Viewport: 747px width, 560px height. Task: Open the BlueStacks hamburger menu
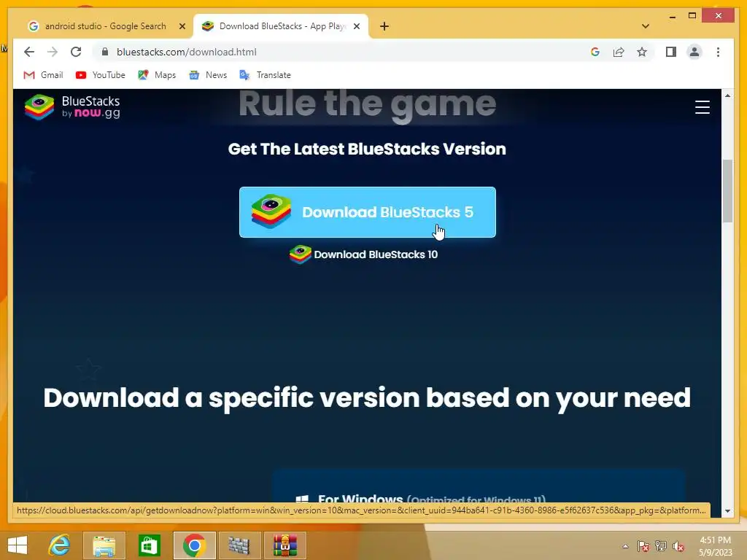pos(703,107)
